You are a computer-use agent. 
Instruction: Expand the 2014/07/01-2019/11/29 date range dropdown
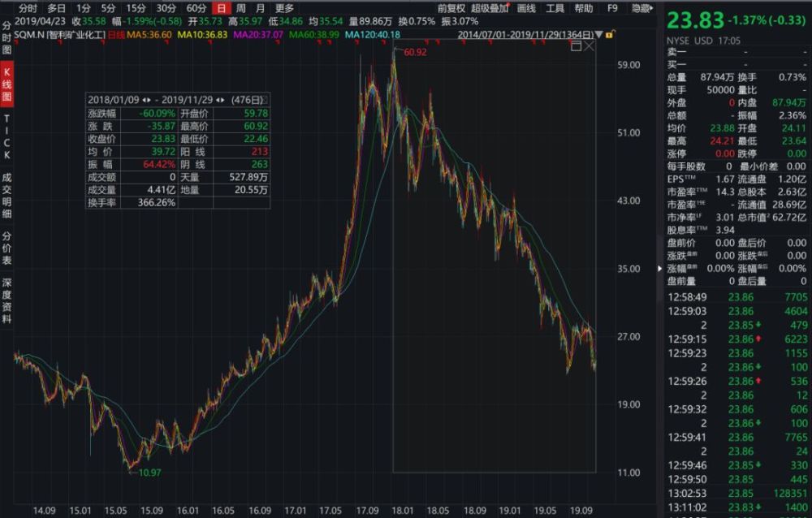pyautogui.click(x=599, y=35)
